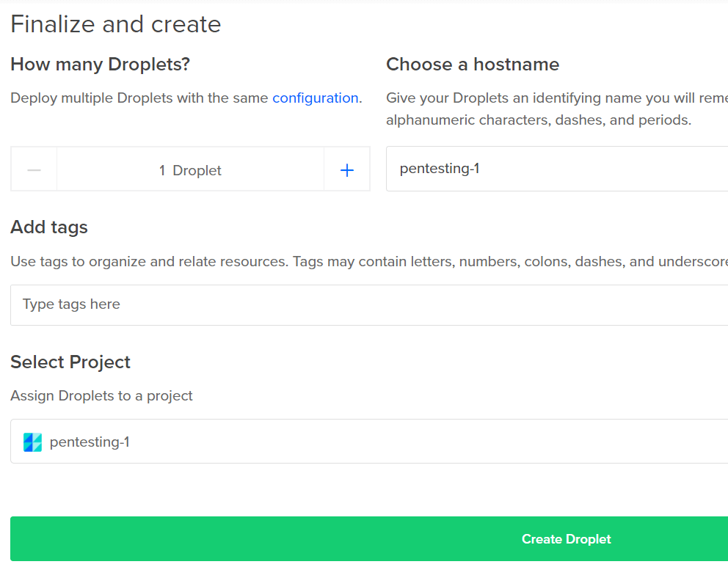Open the configuration link
Viewport: 728px width, 578px height.
click(315, 98)
